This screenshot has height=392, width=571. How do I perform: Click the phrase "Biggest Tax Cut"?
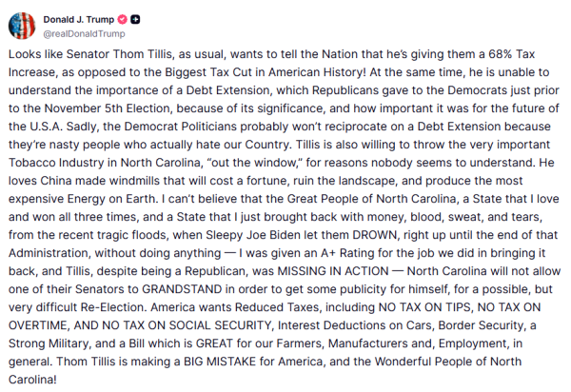click(x=209, y=72)
